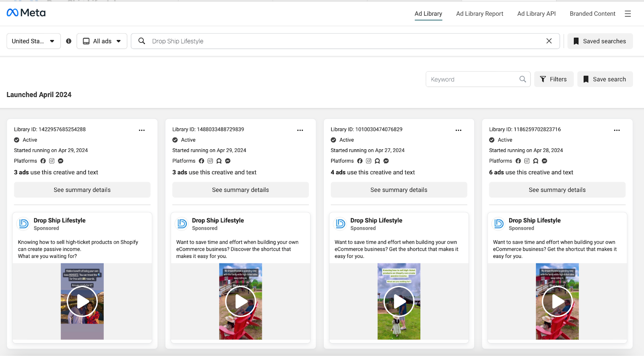Click Audience Network icon on ad 1488033488729839

[219, 161]
